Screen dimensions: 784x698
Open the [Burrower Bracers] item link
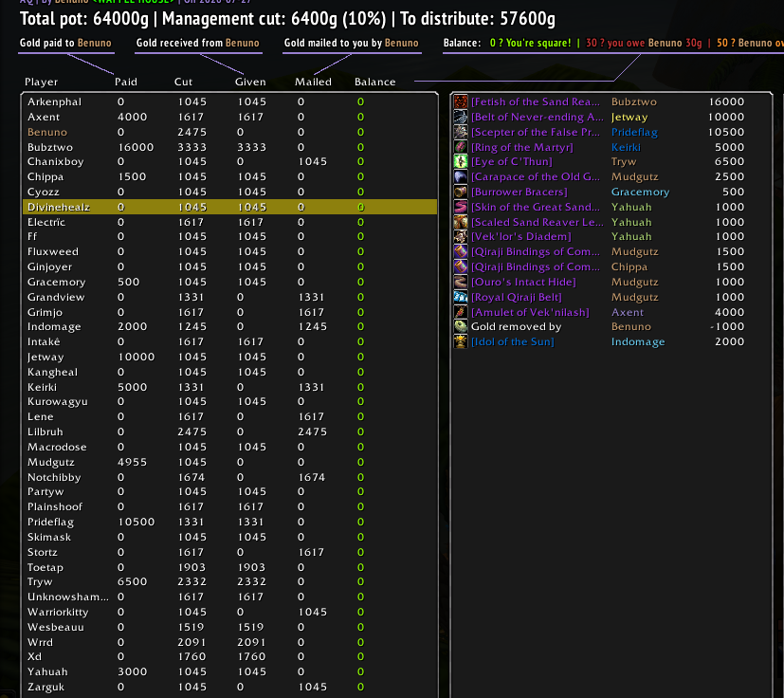click(x=519, y=192)
